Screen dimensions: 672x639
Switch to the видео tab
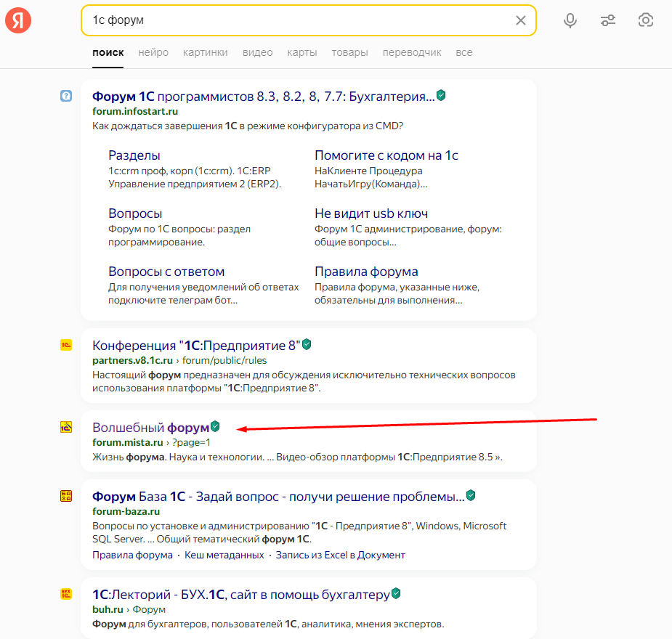click(257, 52)
